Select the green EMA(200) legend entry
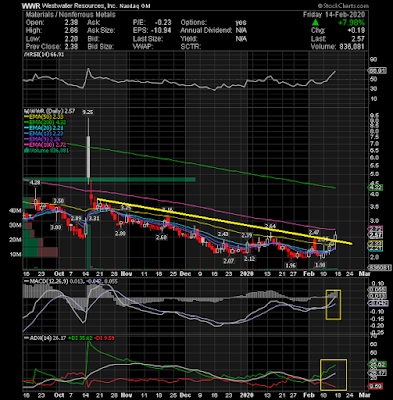The image size is (393, 400). coord(45,122)
